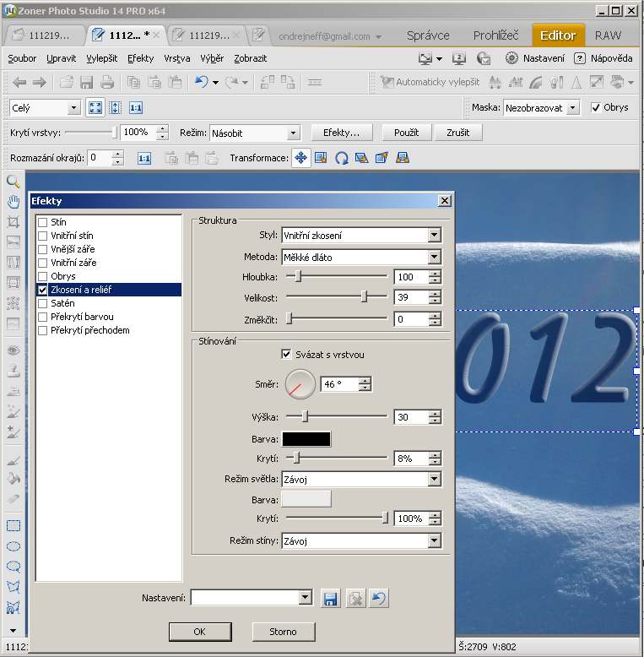Toggle the Obrys checkbox in toolbar
Image resolution: width=644 pixels, height=657 pixels.
pos(596,108)
